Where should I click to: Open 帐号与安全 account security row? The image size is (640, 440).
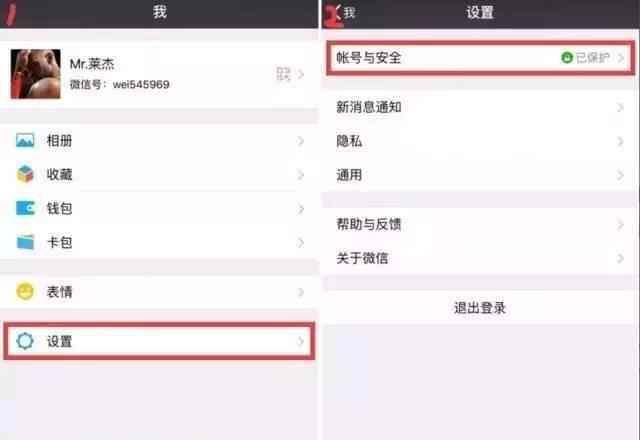[480, 58]
